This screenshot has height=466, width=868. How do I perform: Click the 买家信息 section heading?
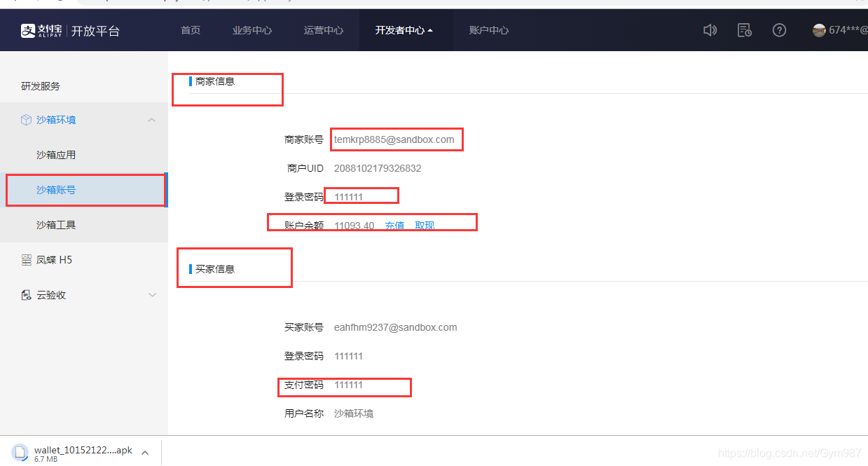[215, 269]
